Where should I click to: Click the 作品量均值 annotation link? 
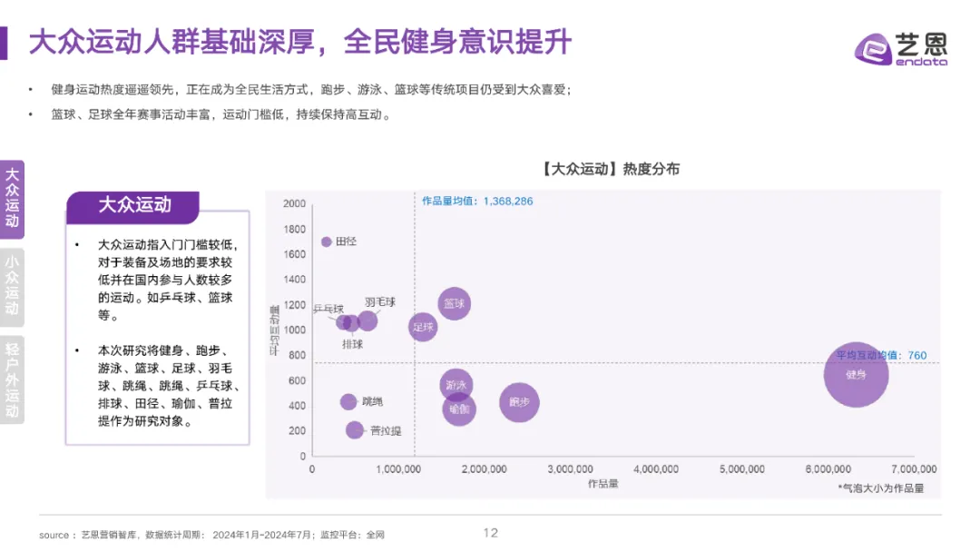tap(476, 202)
